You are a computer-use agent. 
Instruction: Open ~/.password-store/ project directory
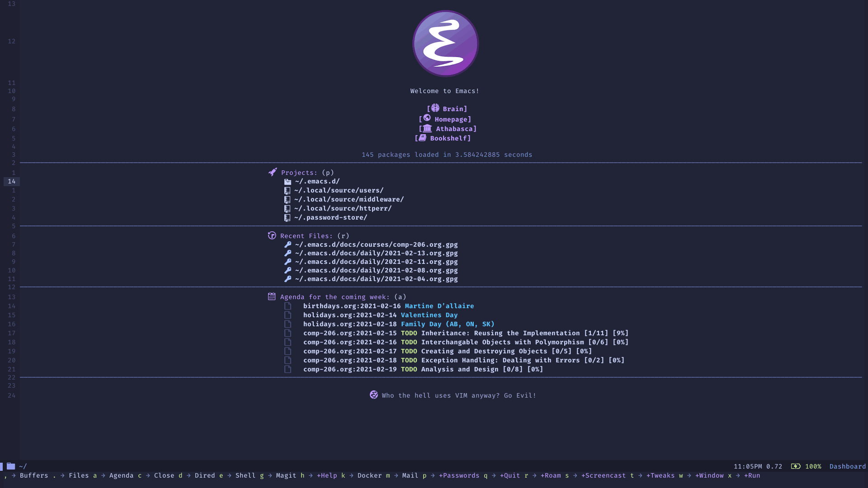[330, 217]
